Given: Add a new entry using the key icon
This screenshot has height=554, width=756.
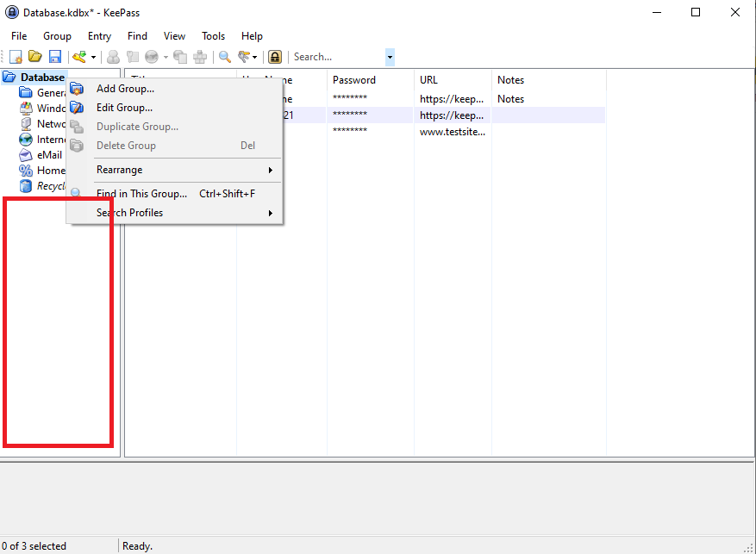Looking at the screenshot, I should (78, 56).
